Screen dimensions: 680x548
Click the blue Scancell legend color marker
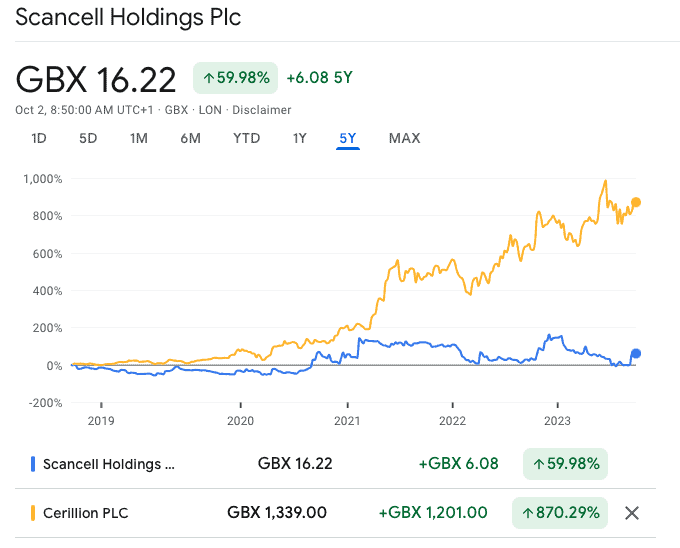pyautogui.click(x=33, y=464)
